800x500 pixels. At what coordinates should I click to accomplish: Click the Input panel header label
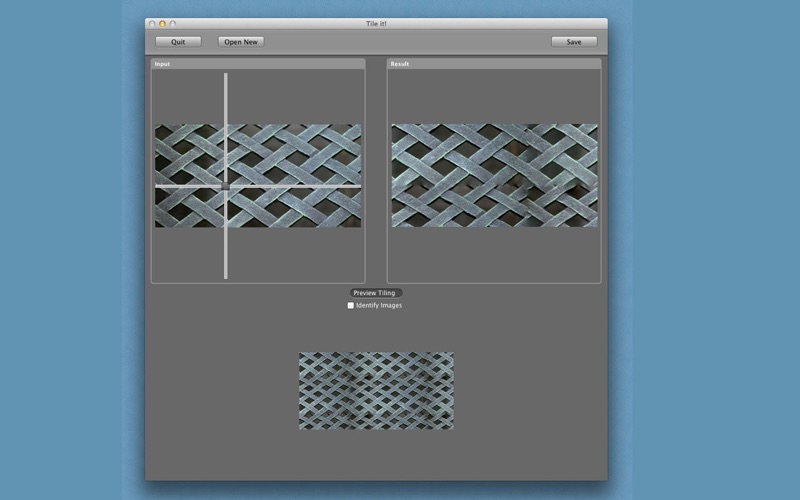[162, 64]
